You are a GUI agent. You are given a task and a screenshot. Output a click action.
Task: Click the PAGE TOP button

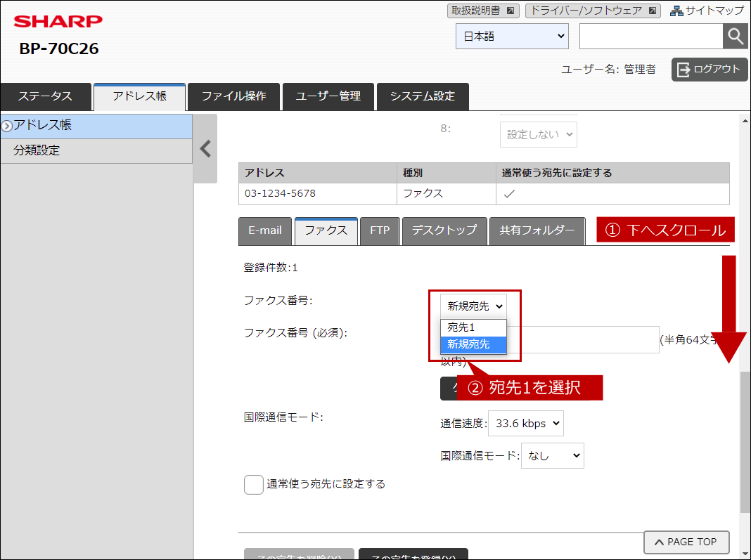coord(686,542)
